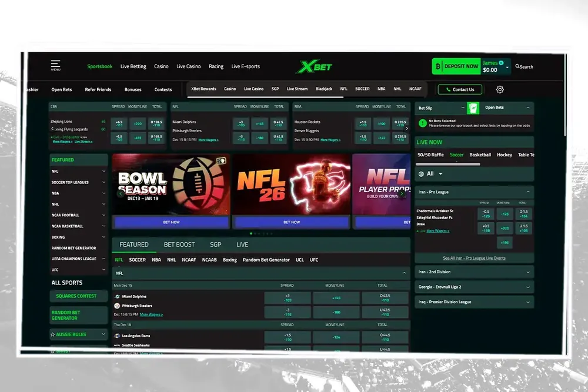588x392 pixels.
Task: Click the Search magnifier icon
Action: 517,66
